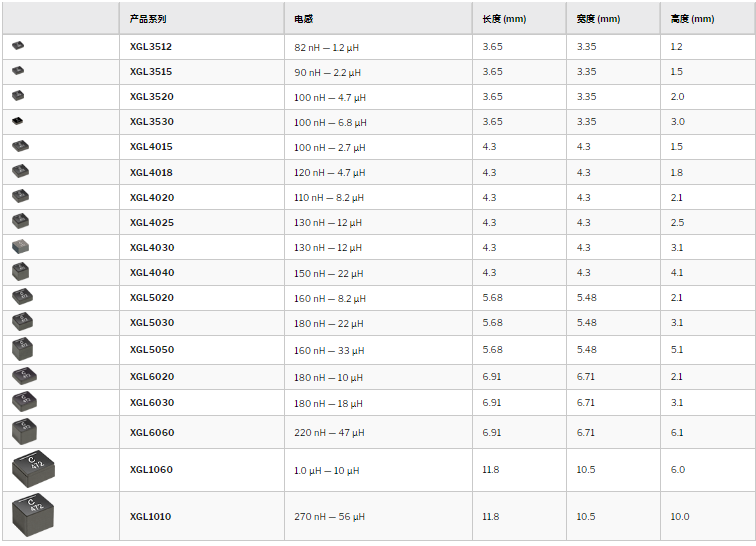Click the 电感 column header
This screenshot has height=546, width=756.
303,19
